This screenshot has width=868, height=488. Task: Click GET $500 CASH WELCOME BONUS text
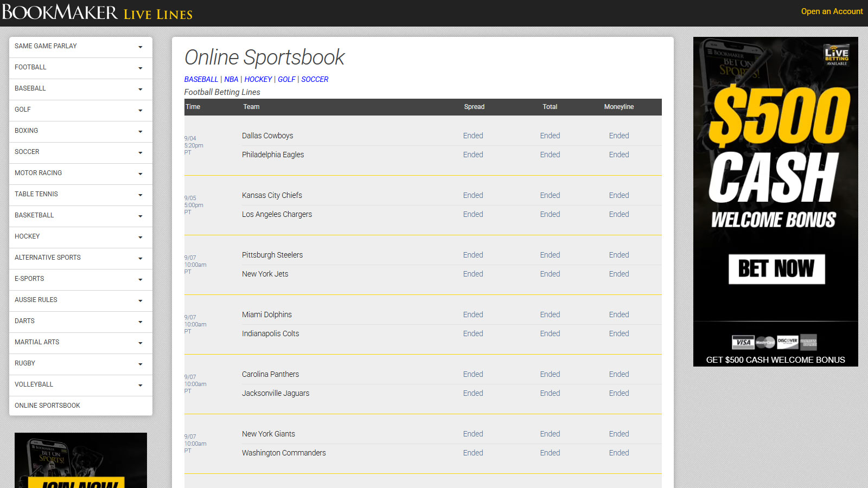pos(775,359)
